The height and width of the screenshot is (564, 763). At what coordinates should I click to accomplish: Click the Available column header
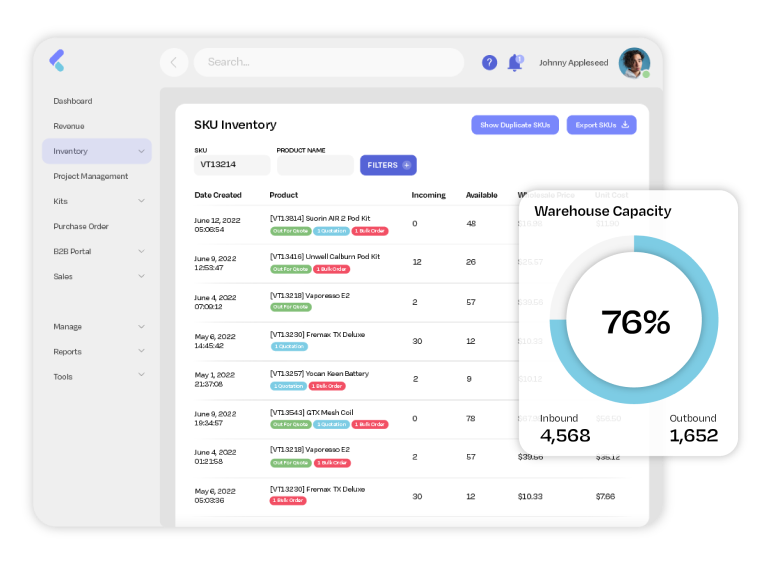tap(482, 195)
